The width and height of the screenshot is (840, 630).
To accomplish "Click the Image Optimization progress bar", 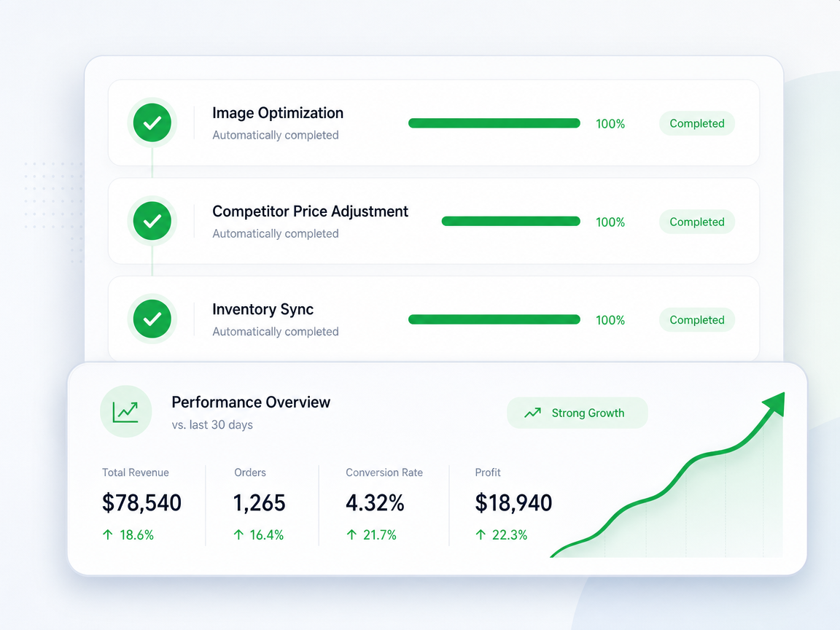I will pos(494,123).
